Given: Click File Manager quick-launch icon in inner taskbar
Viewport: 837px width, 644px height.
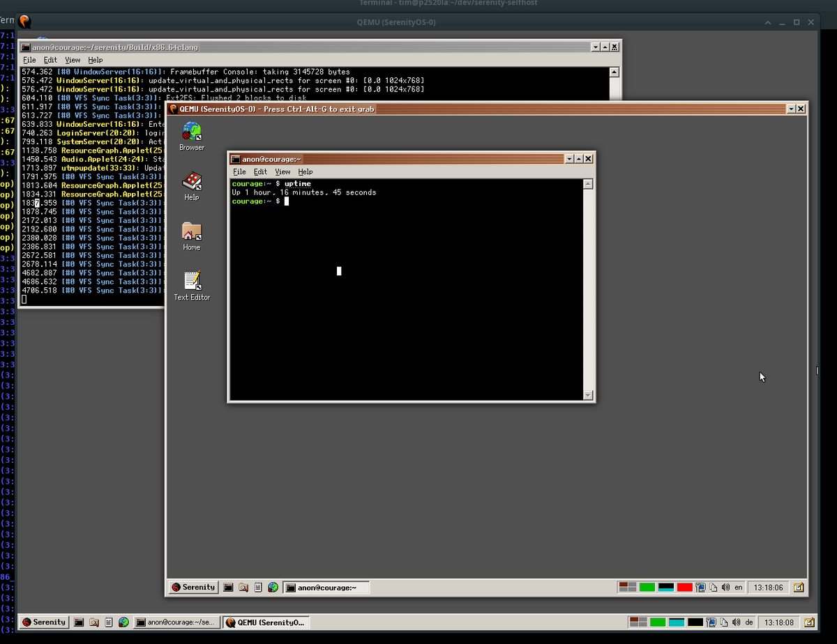Looking at the screenshot, I should [243, 588].
